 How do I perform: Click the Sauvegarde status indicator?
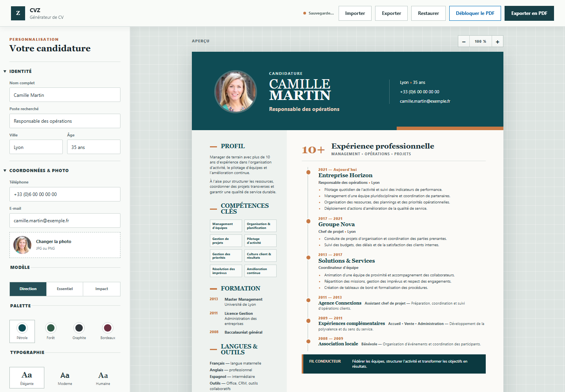click(319, 13)
